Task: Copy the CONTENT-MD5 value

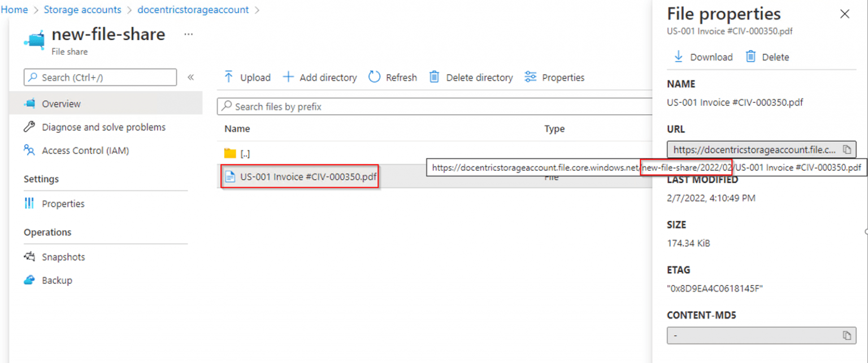Action: (848, 335)
